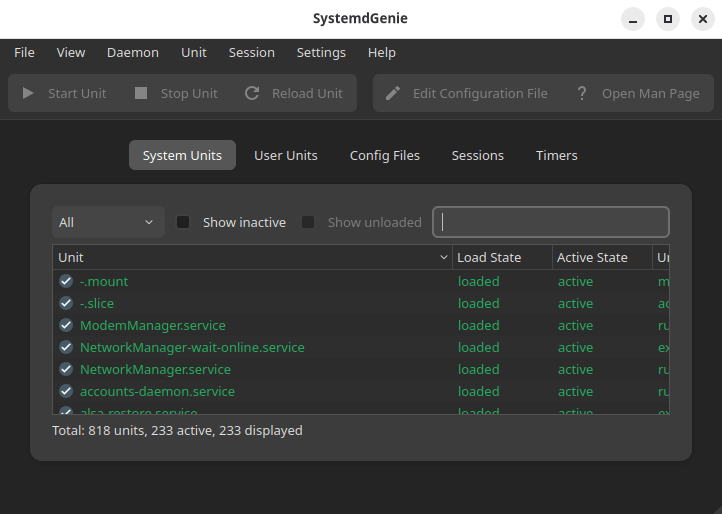Viewport: 722px width, 514px height.
Task: Click the Start Unit play icon
Action: pyautogui.click(x=28, y=93)
